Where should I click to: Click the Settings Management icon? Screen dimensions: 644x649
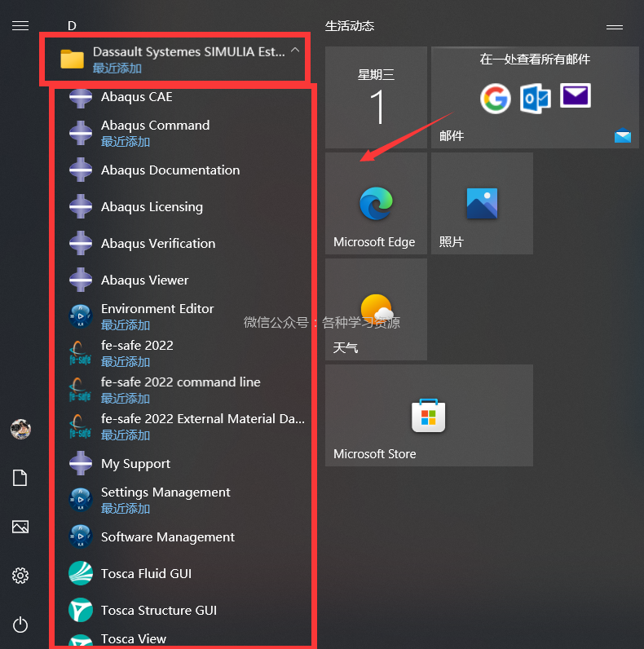pyautogui.click(x=81, y=500)
